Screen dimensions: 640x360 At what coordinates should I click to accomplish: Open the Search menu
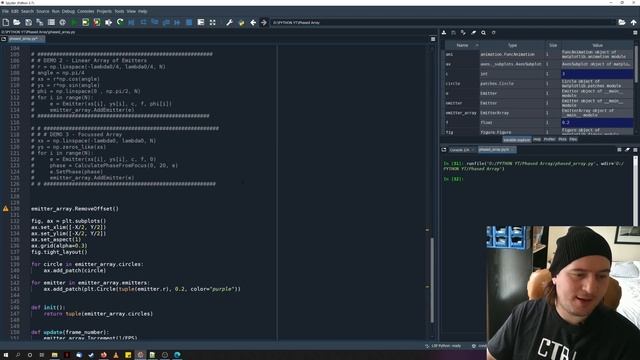(27, 11)
